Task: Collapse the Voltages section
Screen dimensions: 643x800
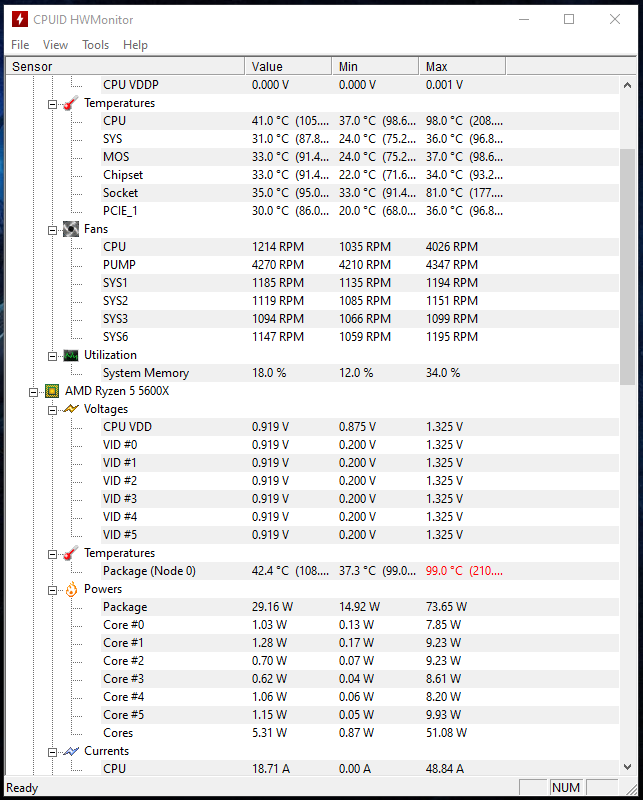Action: (x=52, y=408)
